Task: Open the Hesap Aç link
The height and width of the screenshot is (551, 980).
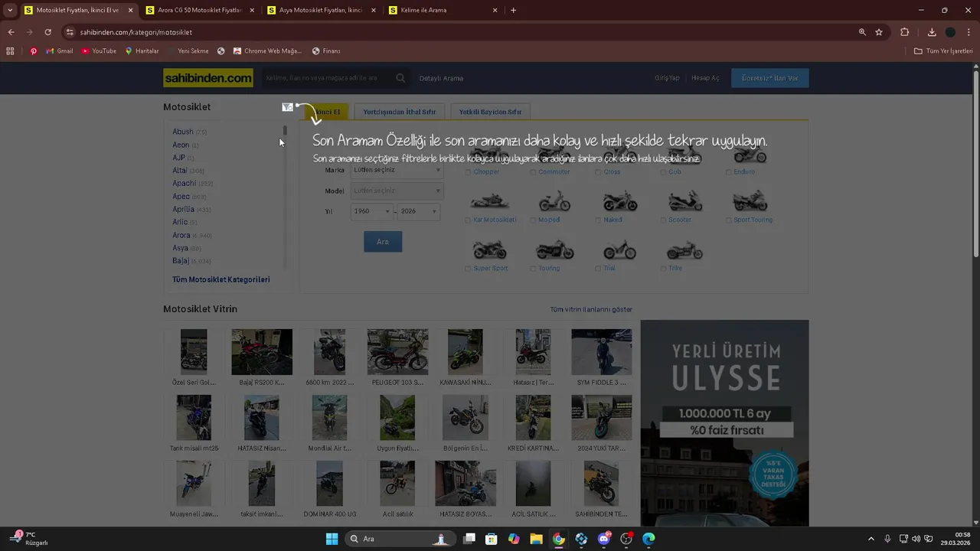Action: [x=705, y=78]
